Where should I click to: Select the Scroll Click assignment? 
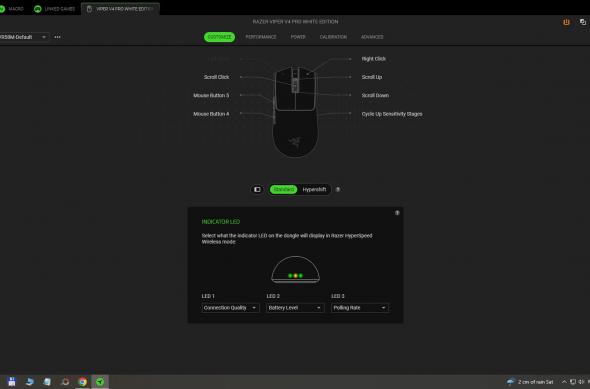(x=216, y=77)
